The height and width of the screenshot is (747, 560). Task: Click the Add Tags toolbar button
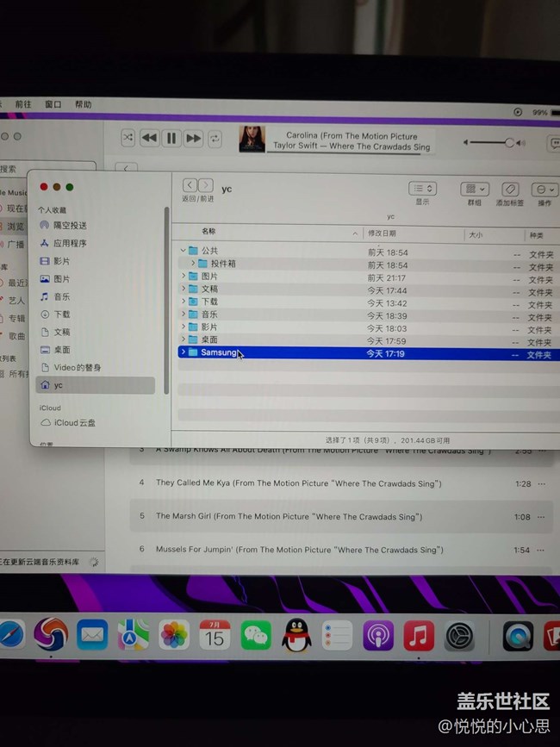tap(509, 189)
